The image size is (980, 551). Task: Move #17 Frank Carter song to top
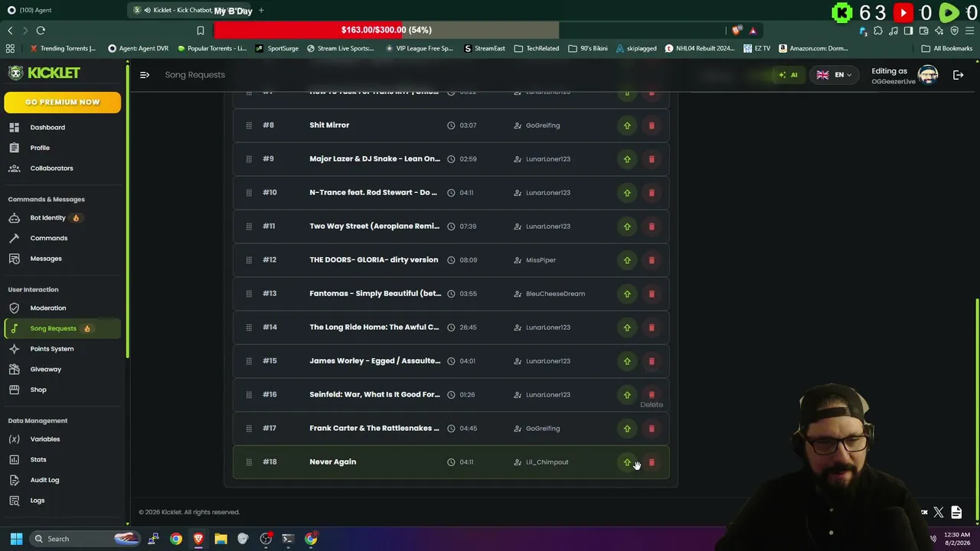pyautogui.click(x=627, y=429)
